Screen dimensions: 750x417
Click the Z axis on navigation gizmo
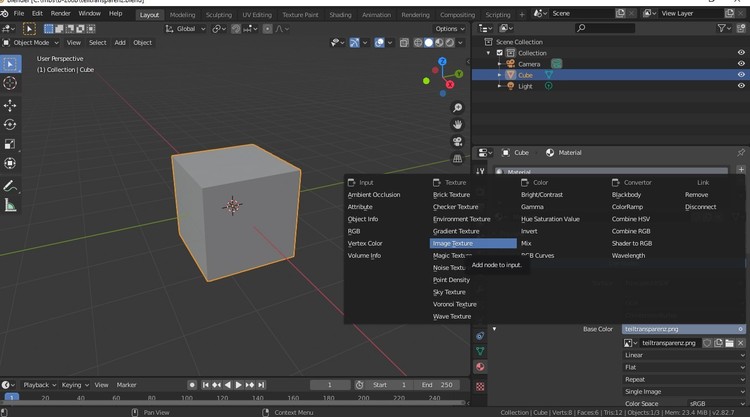442,61
